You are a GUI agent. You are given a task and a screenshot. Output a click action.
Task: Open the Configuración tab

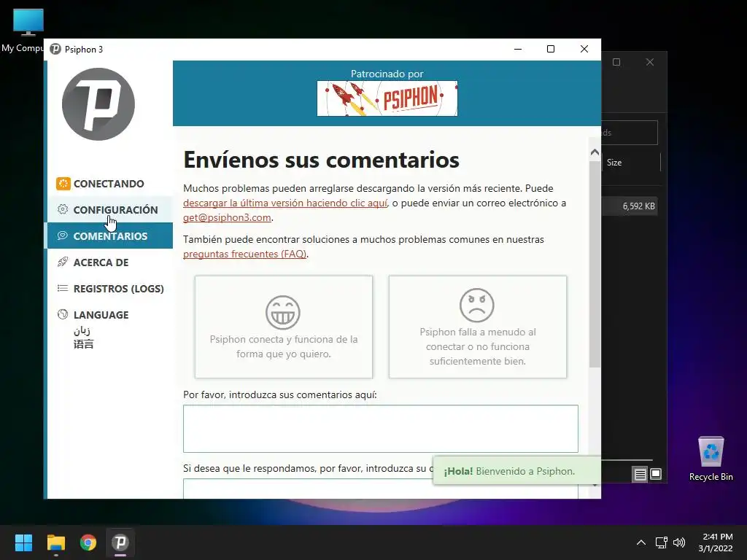tap(110, 210)
